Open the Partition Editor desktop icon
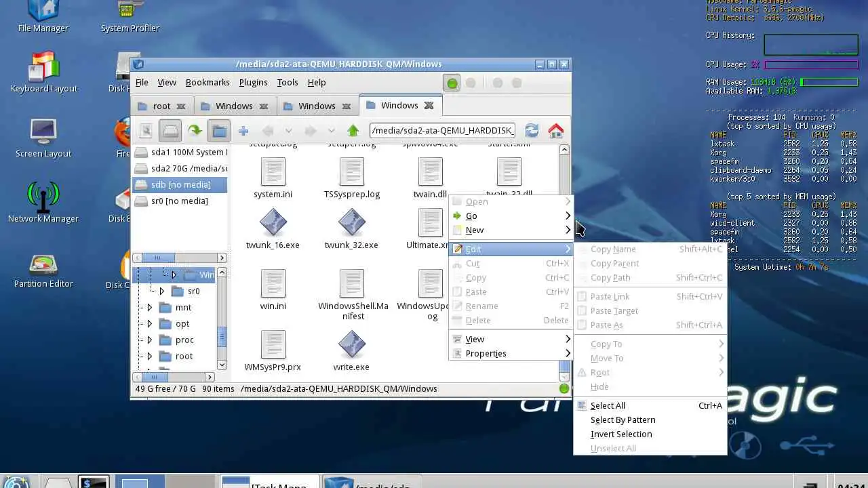This screenshot has height=488, width=868. click(43, 268)
